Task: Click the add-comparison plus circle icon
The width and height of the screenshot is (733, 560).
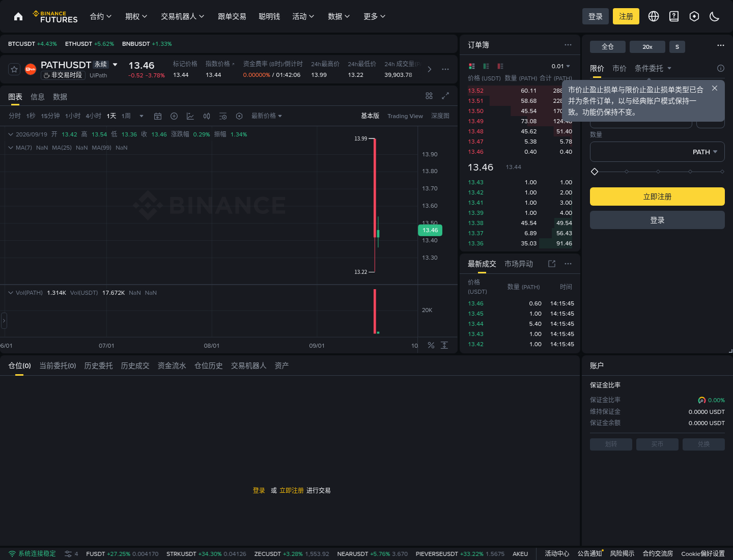Action: pos(174,116)
